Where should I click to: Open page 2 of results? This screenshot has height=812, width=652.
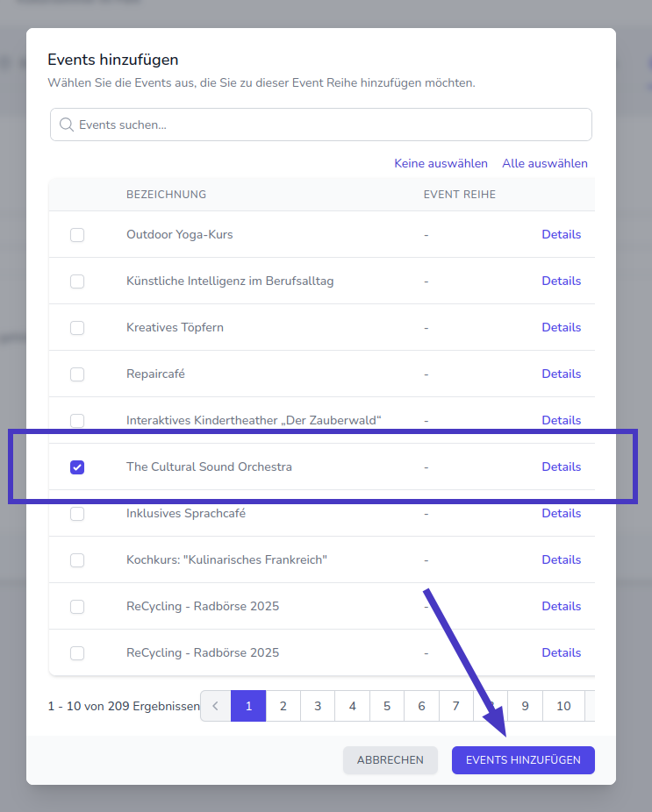click(x=283, y=706)
